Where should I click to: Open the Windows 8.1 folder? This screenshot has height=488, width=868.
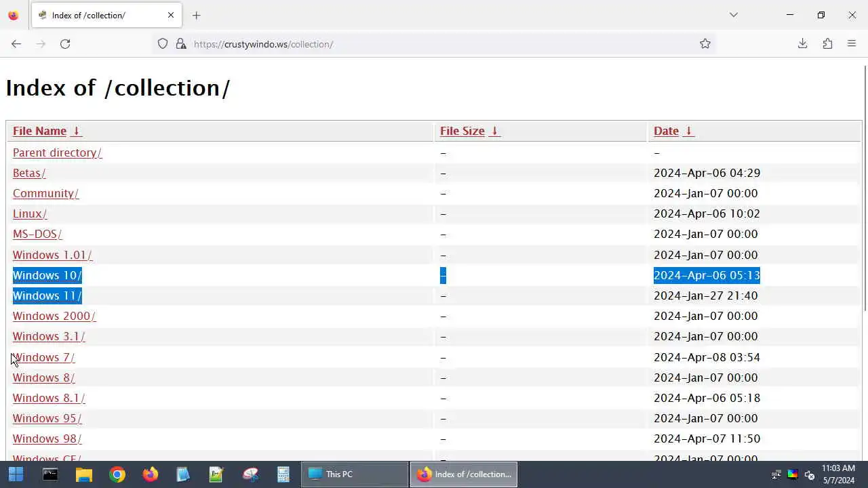(49, 398)
